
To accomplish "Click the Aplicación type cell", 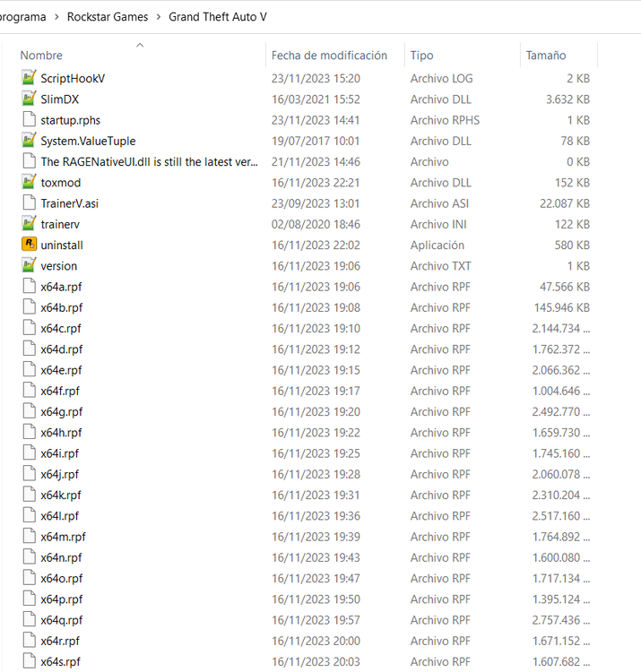I will [x=437, y=246].
